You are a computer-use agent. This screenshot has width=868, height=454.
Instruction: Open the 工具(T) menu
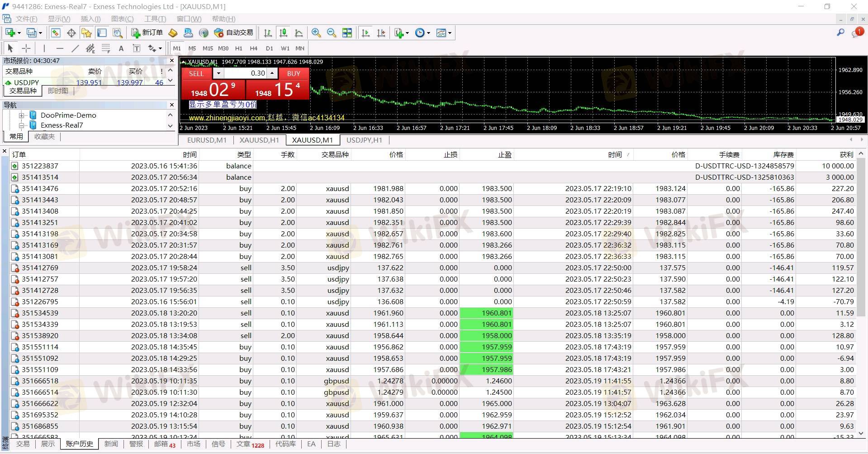point(155,19)
